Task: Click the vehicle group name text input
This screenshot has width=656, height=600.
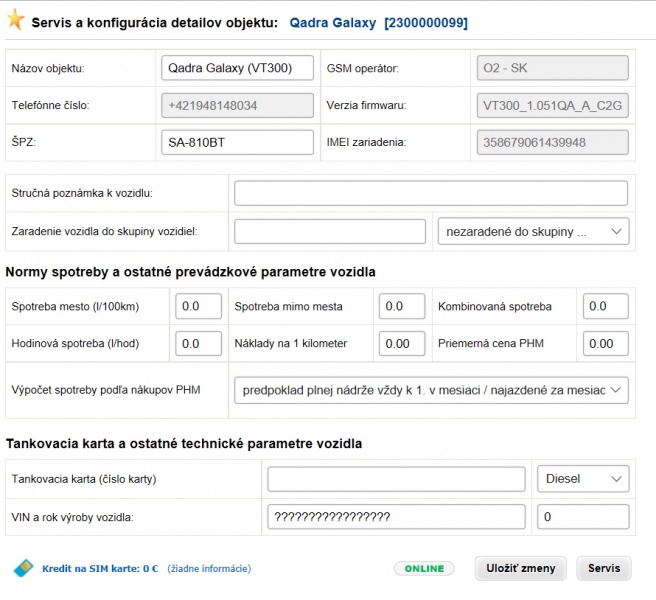Action: pos(330,231)
